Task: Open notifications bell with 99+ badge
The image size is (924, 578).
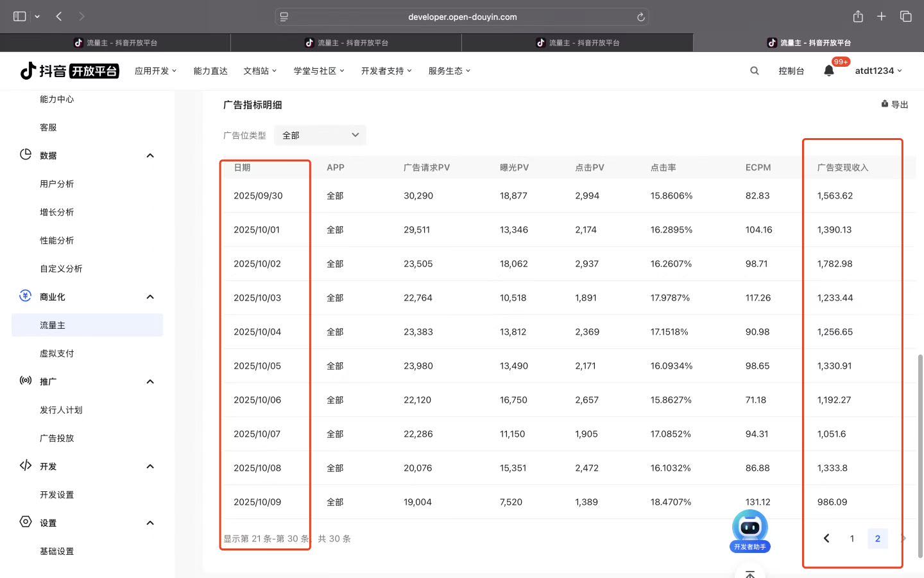Action: tap(829, 71)
